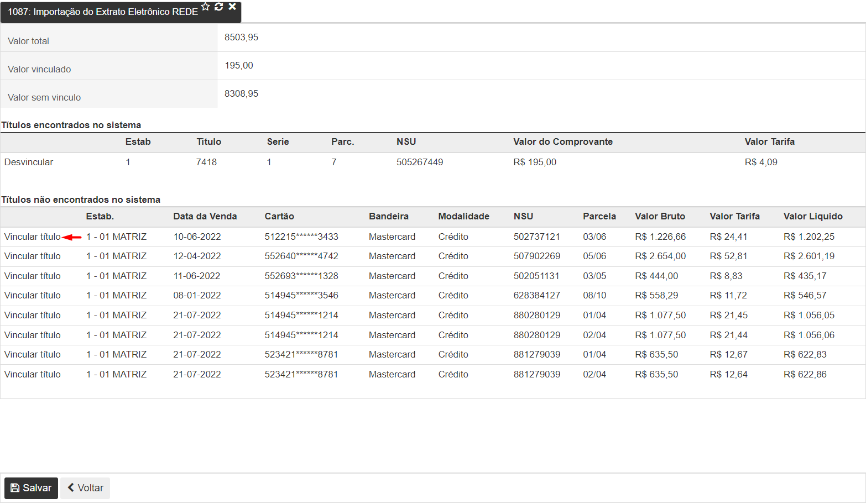This screenshot has height=504, width=866.
Task: Click card number 514945******3546
Action: click(301, 295)
